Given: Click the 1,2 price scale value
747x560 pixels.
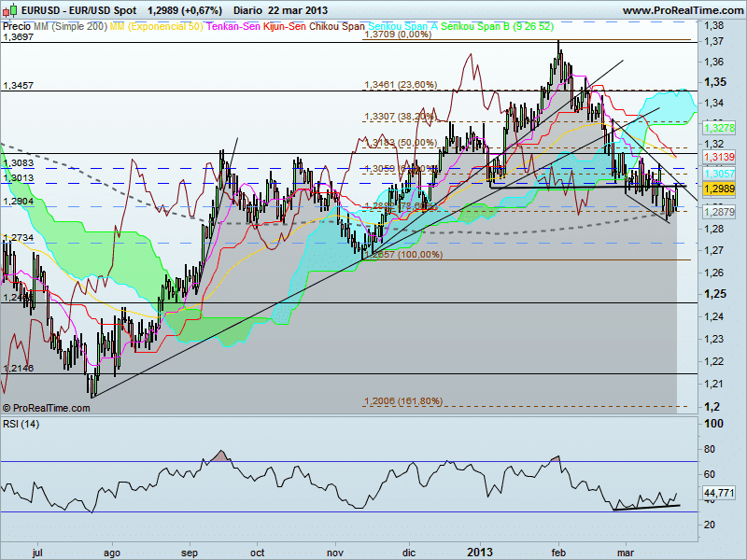Looking at the screenshot, I should tap(712, 407).
